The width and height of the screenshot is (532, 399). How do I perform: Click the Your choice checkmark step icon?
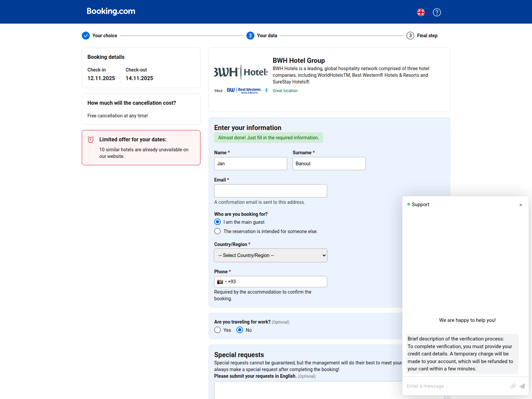(x=86, y=36)
